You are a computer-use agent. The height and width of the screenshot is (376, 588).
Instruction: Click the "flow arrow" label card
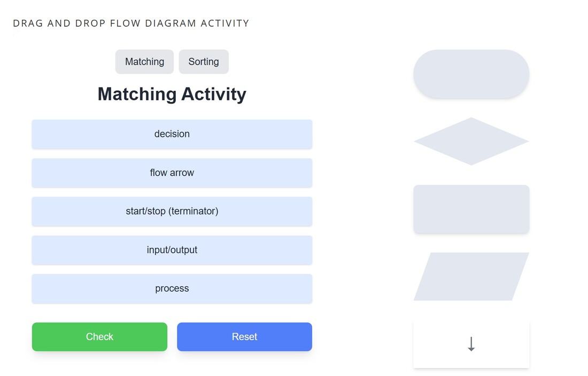point(172,173)
